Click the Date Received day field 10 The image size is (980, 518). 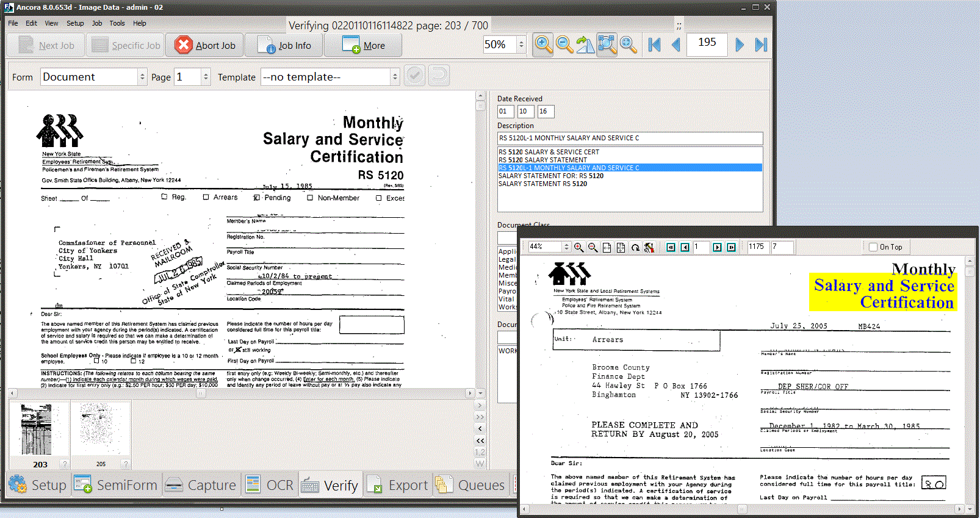tap(525, 111)
